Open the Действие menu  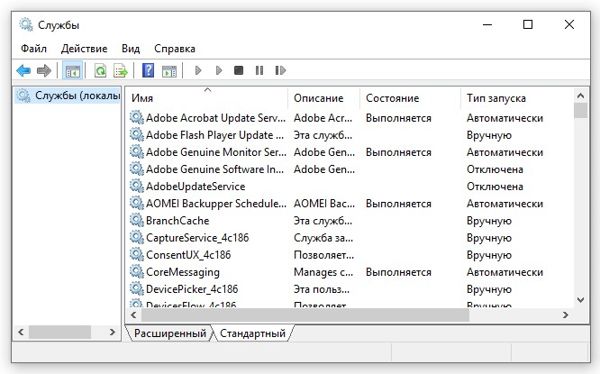(84, 49)
